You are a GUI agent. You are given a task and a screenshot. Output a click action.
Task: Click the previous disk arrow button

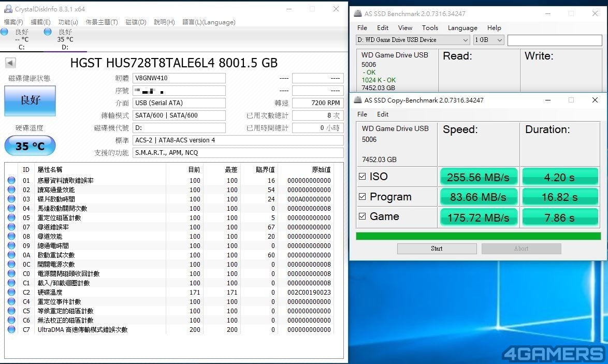[10, 63]
